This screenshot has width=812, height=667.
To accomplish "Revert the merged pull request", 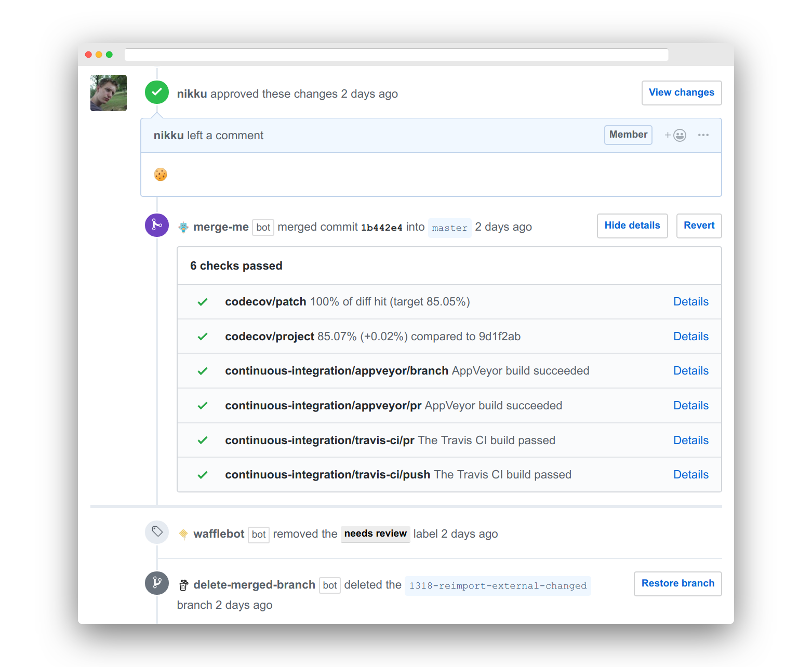I will tap(699, 225).
